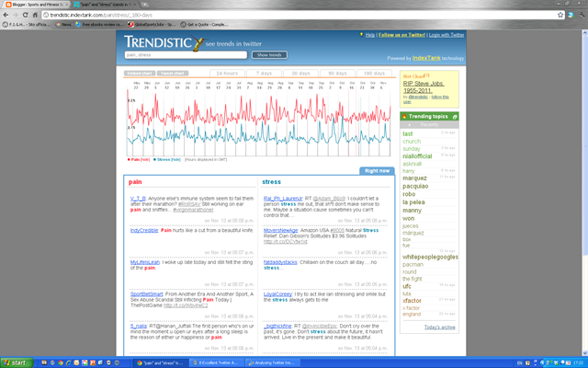Select the Right now tab
This screenshot has height=368, width=588.
tap(377, 171)
